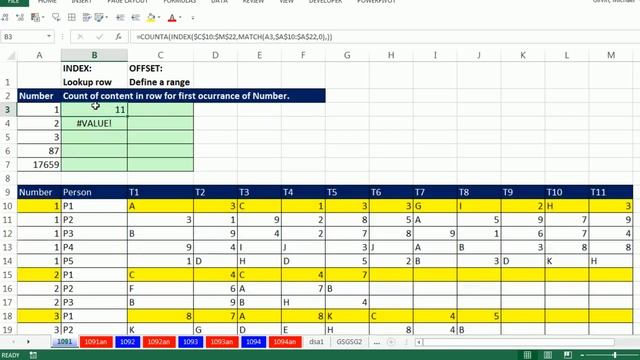Select the 1093 sheet tab
Viewport: 640px width, 360px height.
pyautogui.click(x=190, y=342)
